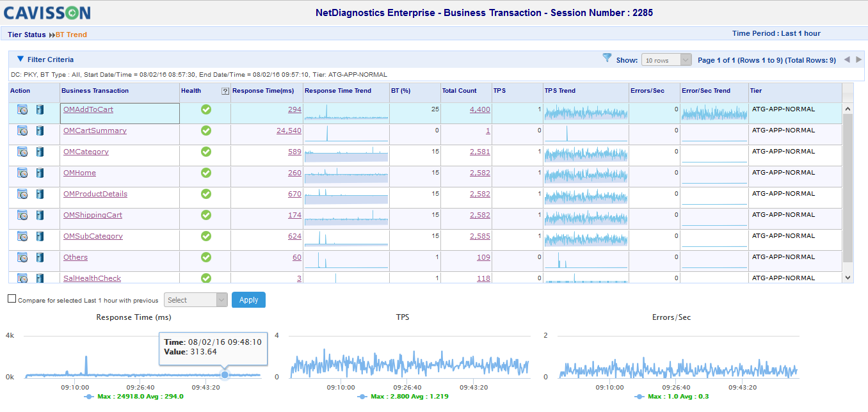Screen dimensions: 868x412
Task: Open the Show rows dropdown
Action: 666,60
